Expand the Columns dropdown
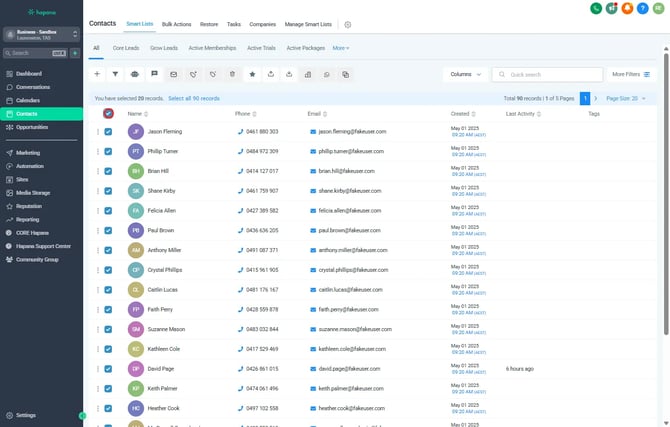The width and height of the screenshot is (670, 427). click(x=466, y=74)
